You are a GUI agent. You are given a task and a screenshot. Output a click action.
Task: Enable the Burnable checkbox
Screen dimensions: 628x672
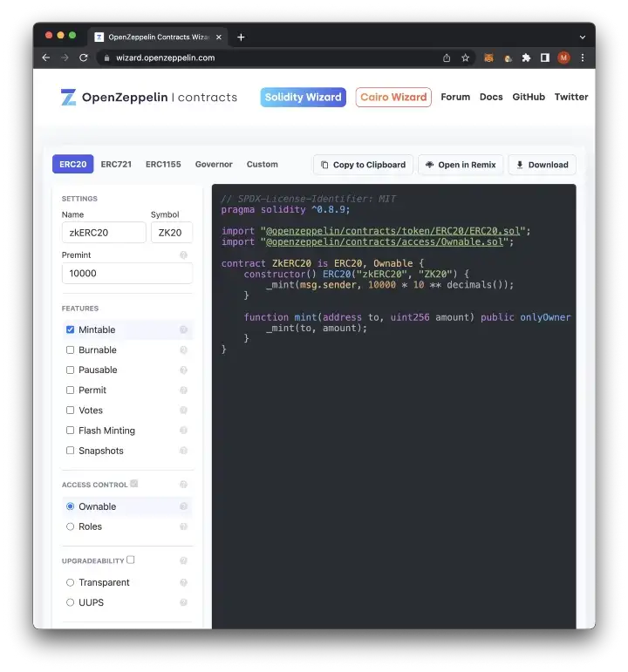pos(71,350)
